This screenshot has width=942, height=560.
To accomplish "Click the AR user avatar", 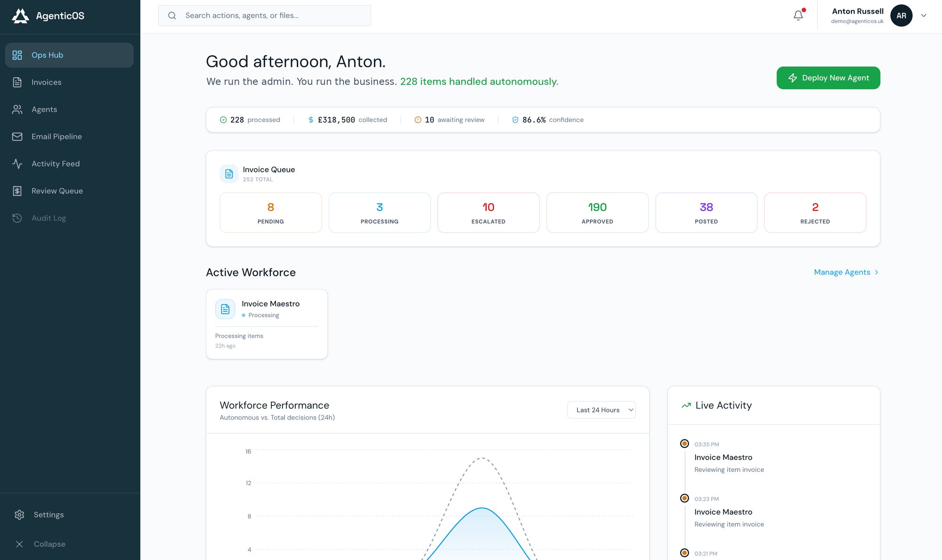I will (x=901, y=16).
